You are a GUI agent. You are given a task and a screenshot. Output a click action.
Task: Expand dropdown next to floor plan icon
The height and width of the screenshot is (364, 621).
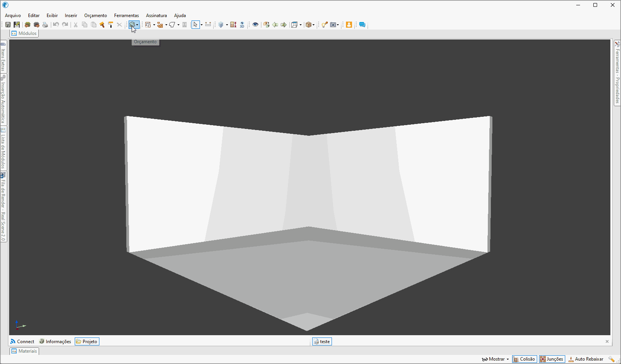pyautogui.click(x=154, y=25)
